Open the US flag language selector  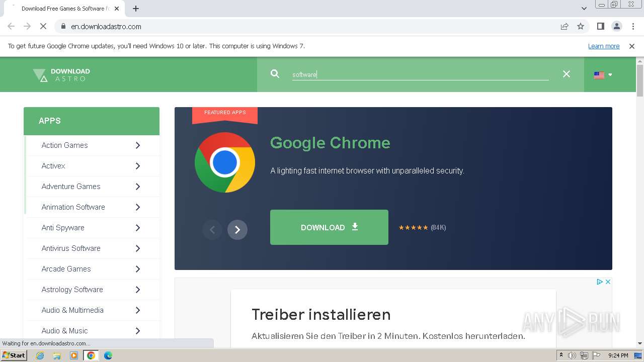point(603,75)
